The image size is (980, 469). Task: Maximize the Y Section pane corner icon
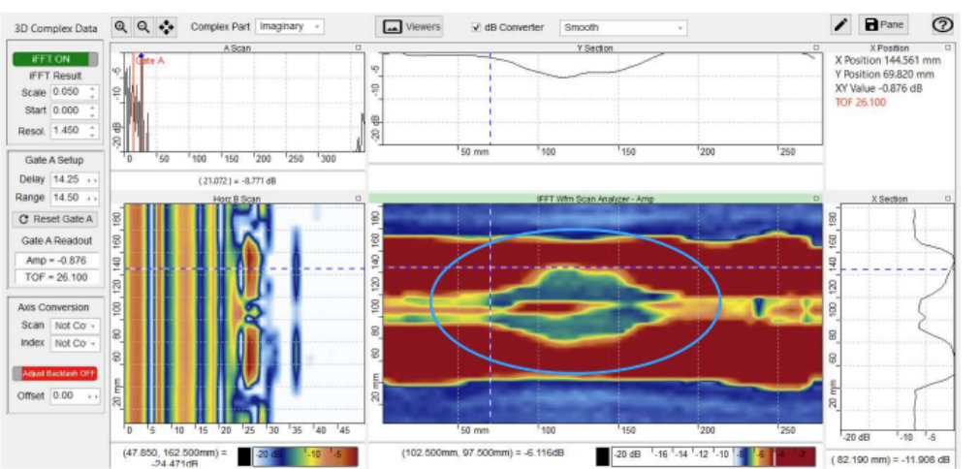(815, 47)
